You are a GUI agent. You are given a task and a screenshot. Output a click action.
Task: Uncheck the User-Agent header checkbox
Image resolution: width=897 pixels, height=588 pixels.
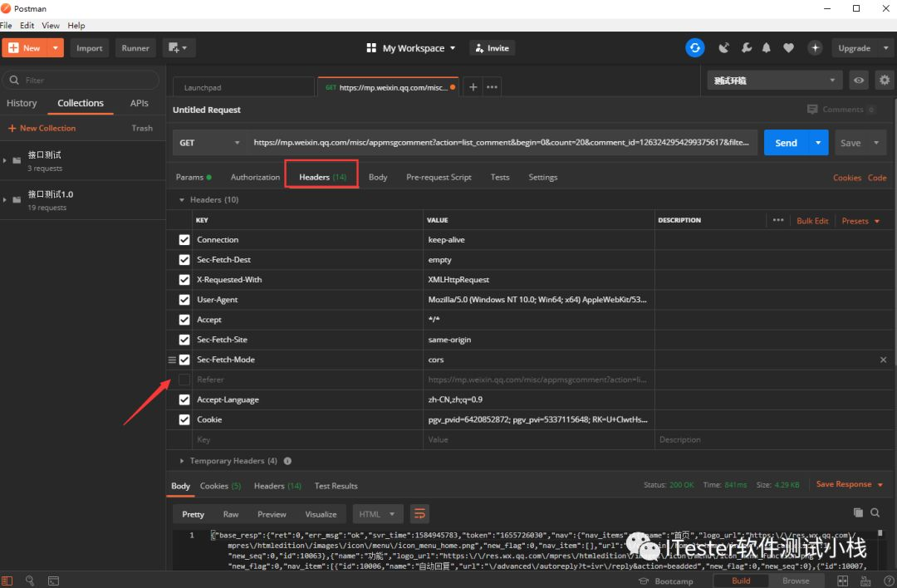tap(184, 300)
